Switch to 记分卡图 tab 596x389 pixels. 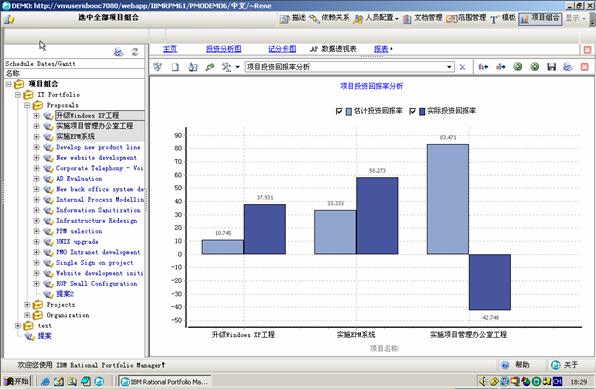[x=282, y=49]
